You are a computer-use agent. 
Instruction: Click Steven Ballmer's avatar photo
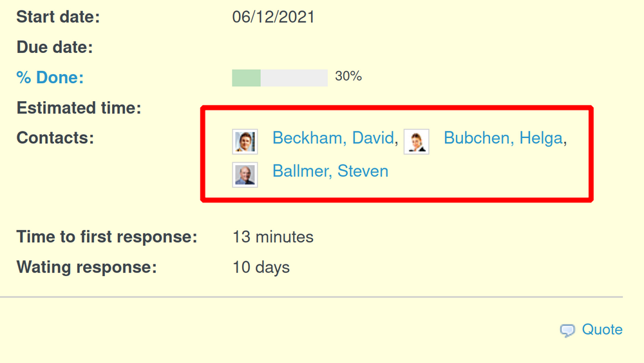[245, 174]
